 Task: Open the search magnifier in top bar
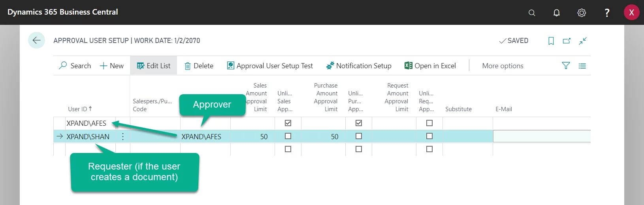point(532,13)
